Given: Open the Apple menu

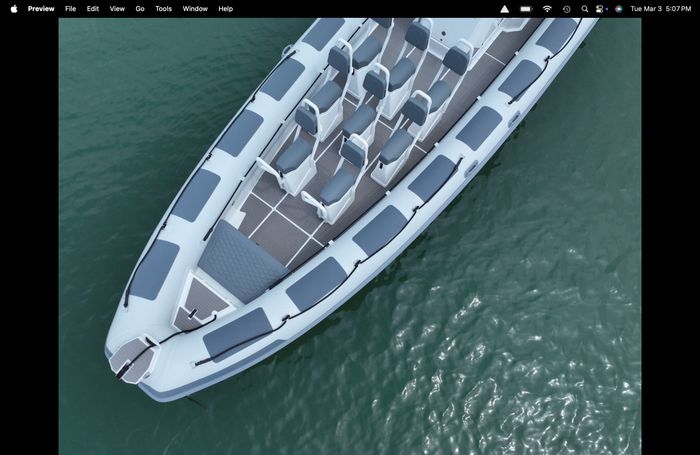Looking at the screenshot, I should point(14,9).
